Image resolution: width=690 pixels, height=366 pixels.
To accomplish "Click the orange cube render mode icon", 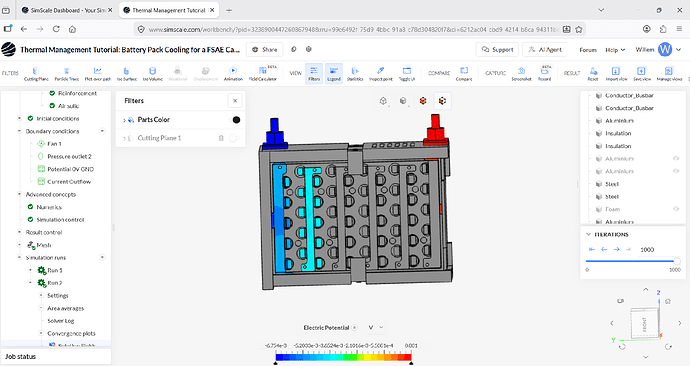I will pos(423,101).
